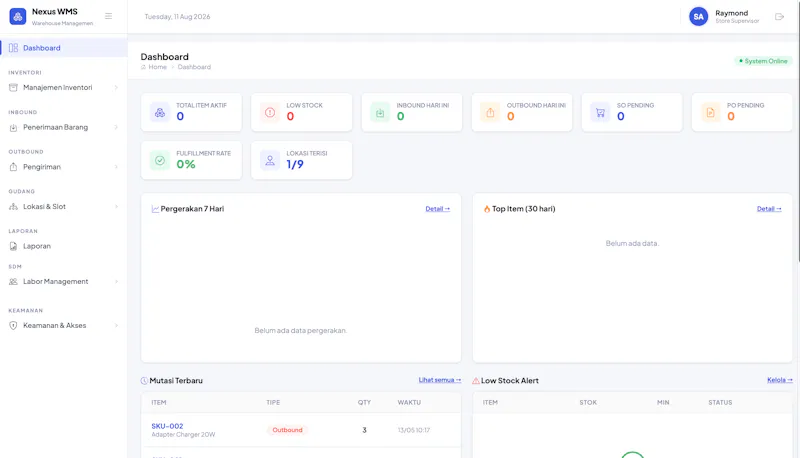Click Lihat semua link in Mutasi Terbaru
Image resolution: width=800 pixels, height=458 pixels.
click(x=440, y=380)
